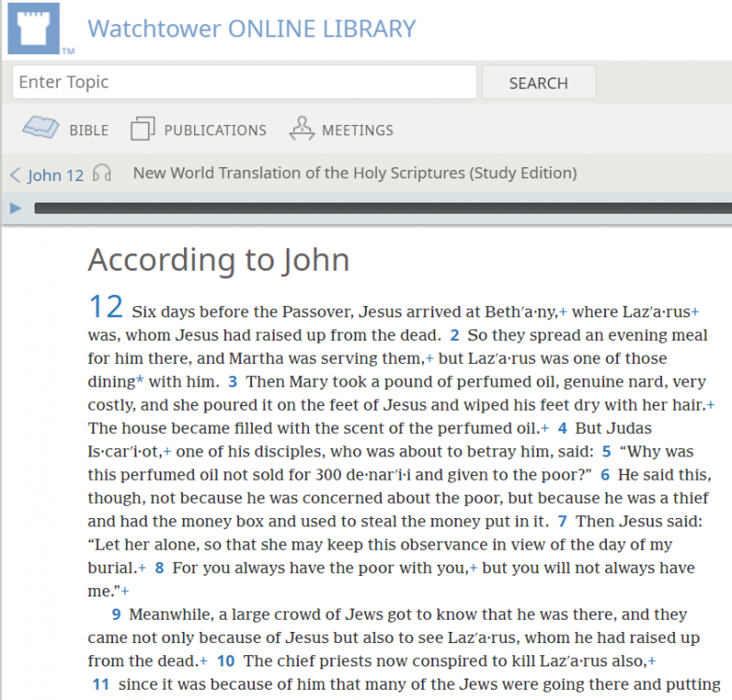Open cross-reference plus after 'serving them,'
This screenshot has width=732, height=700.
[429, 358]
